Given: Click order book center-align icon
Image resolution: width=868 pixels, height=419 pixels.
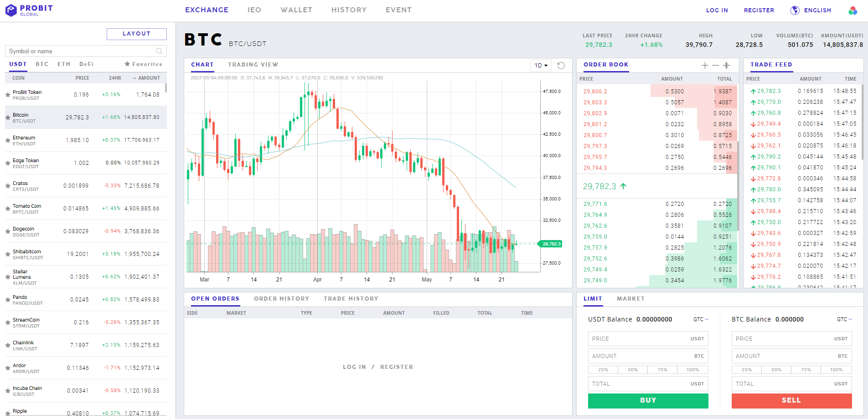Looking at the screenshot, I should [727, 66].
